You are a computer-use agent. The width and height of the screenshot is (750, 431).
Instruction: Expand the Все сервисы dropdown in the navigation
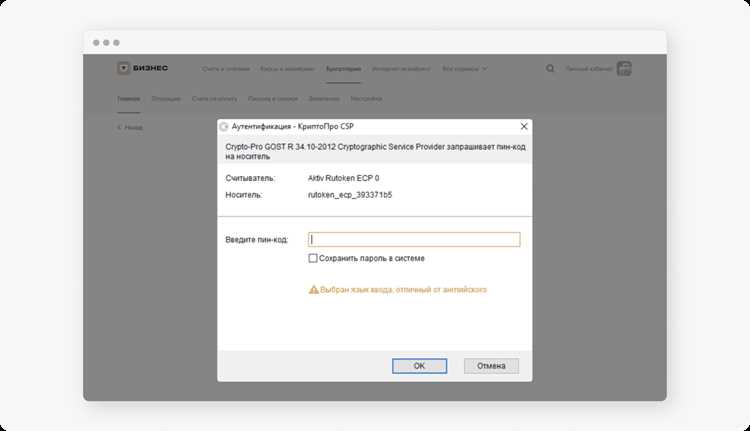point(464,69)
